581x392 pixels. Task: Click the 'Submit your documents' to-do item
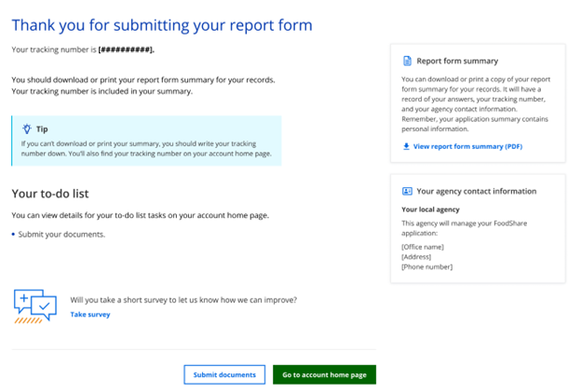coord(61,235)
